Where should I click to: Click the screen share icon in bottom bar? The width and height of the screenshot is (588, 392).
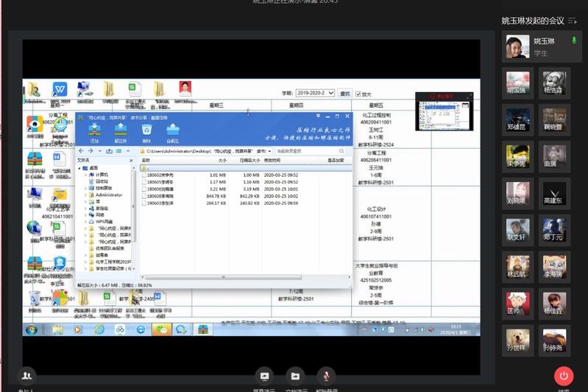click(263, 377)
